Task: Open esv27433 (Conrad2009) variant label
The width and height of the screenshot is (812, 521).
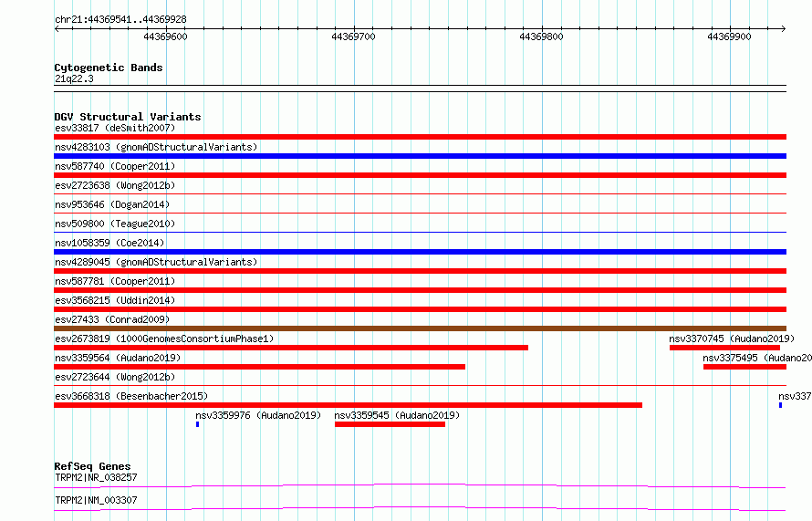Action: 112,319
